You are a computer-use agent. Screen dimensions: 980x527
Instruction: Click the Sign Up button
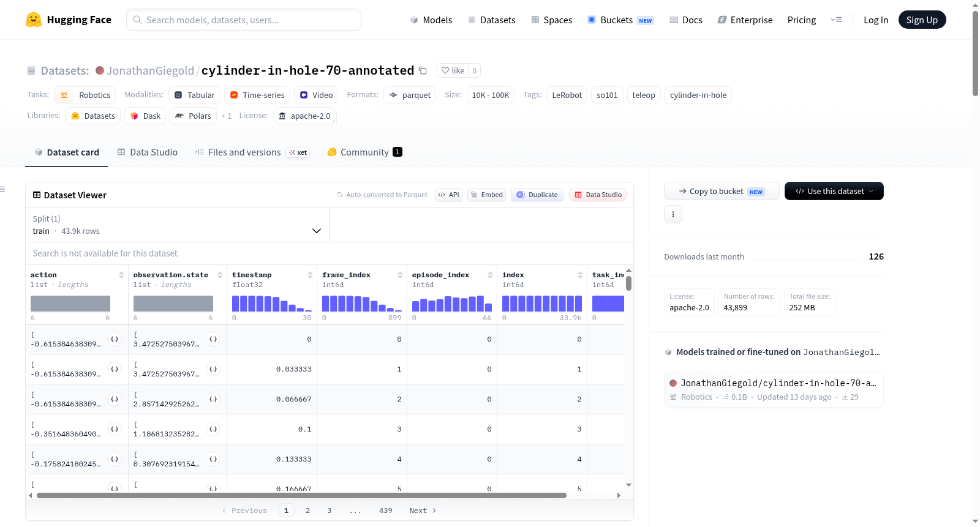[922, 20]
